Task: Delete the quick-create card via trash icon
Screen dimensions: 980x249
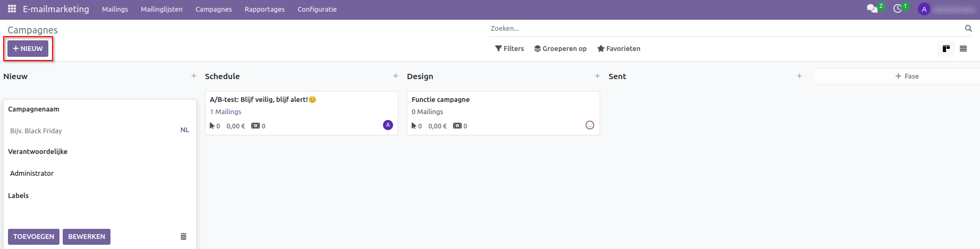Action: click(x=183, y=236)
